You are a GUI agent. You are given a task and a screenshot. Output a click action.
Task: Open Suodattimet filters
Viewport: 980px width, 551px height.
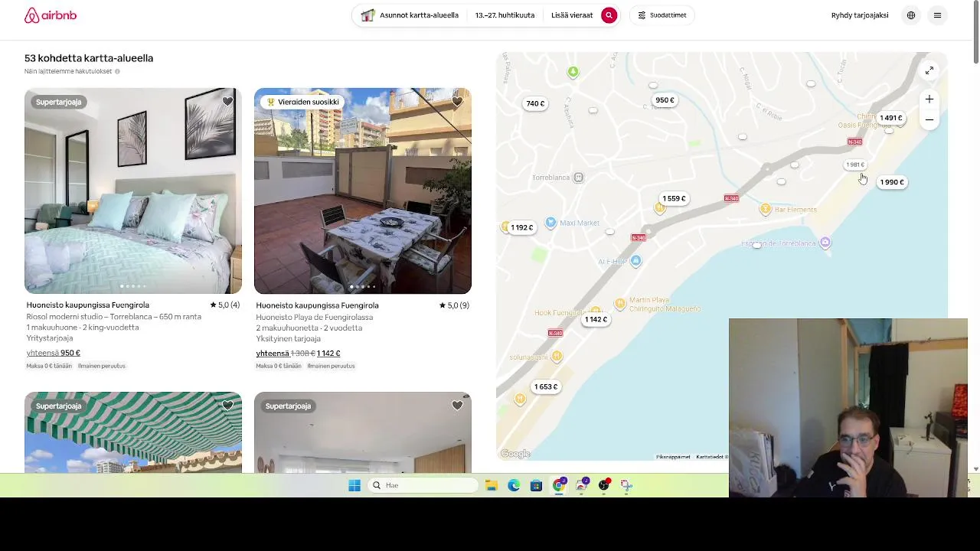coord(662,15)
